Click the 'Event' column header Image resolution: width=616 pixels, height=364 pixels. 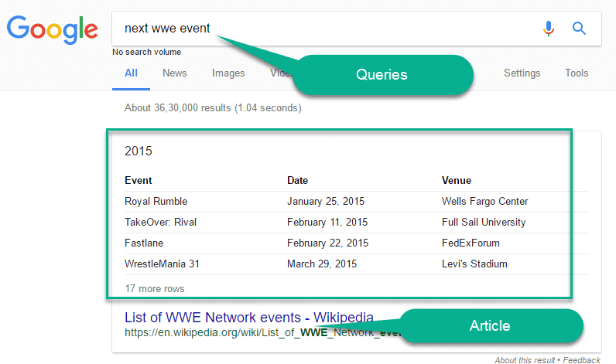click(139, 180)
